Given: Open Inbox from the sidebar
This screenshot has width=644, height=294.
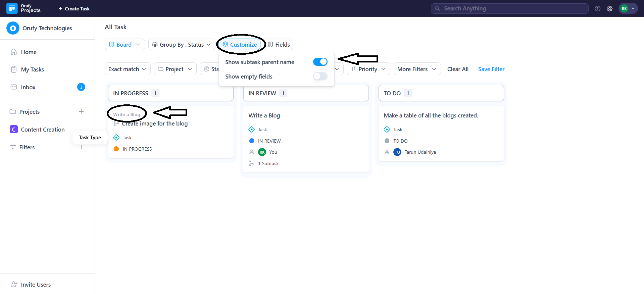Looking at the screenshot, I should click(x=28, y=87).
